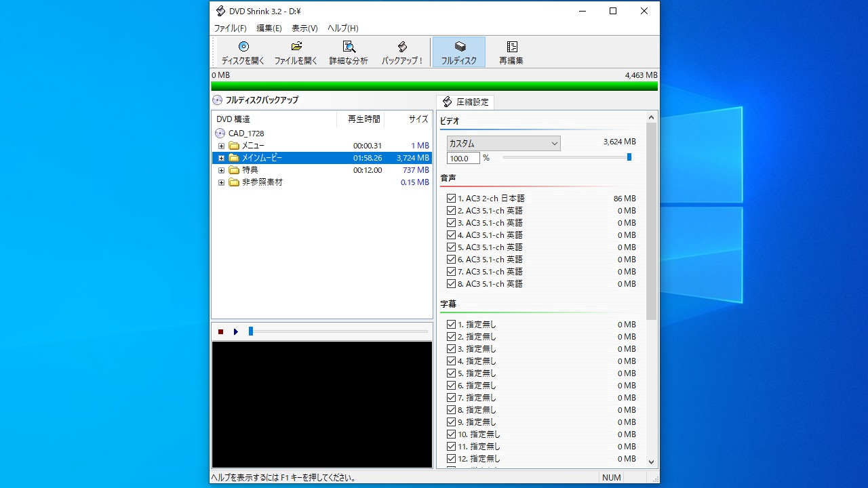
Task: Click the 3,624 MB video size value
Action: pos(620,142)
